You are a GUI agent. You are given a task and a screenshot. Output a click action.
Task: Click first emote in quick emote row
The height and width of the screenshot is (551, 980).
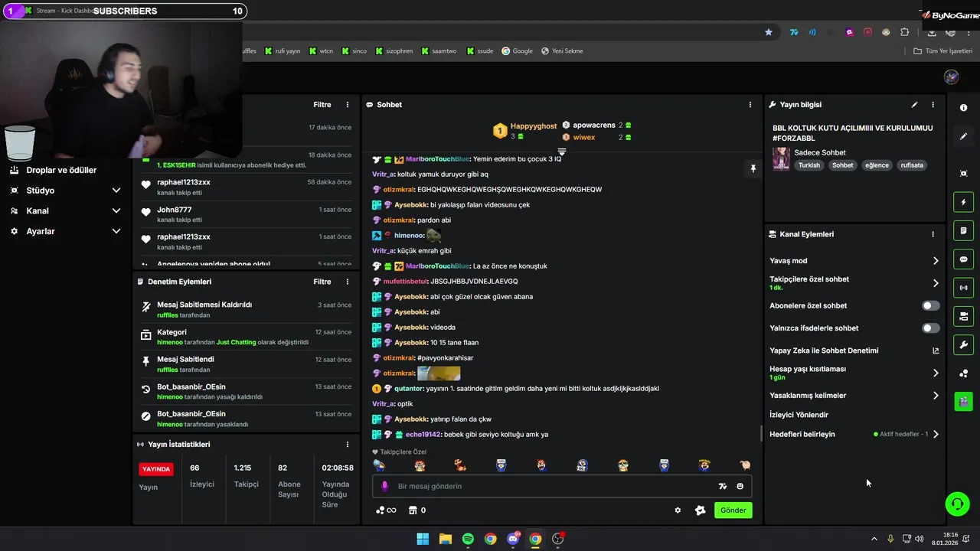coord(378,465)
